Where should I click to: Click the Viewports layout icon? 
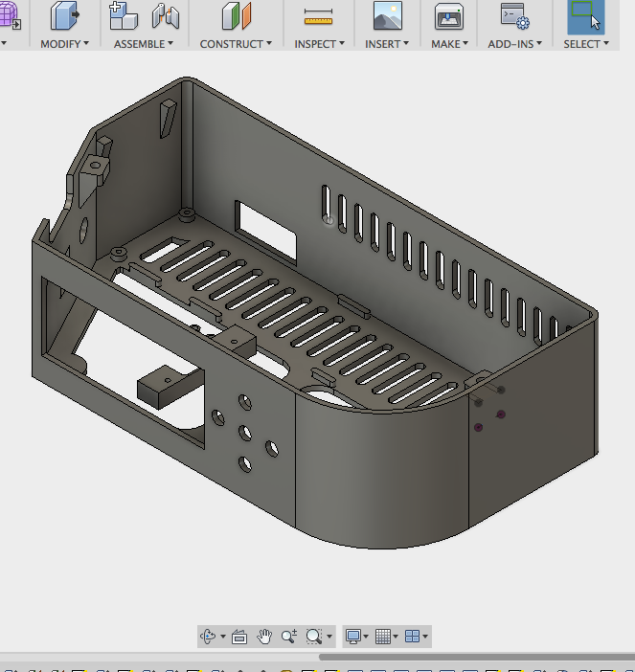[x=412, y=637]
